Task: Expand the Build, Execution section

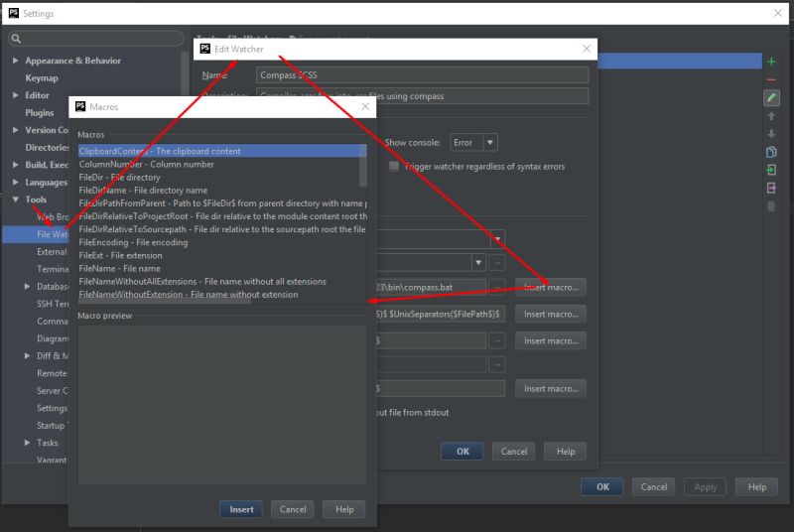Action: tap(15, 165)
